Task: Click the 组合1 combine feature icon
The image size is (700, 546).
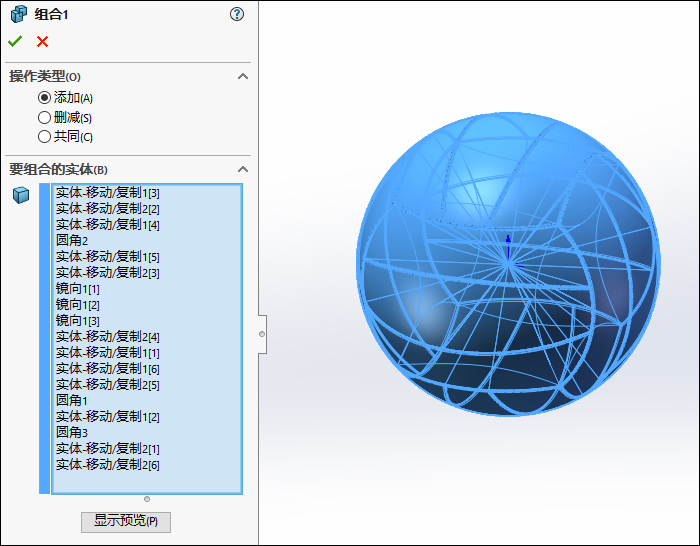Action: click(x=19, y=14)
